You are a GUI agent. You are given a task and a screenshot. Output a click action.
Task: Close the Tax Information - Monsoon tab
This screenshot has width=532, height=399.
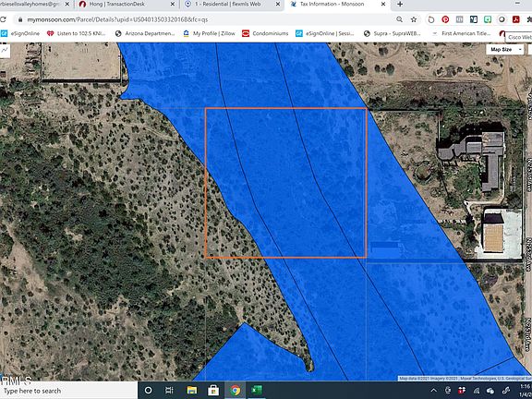383,5
